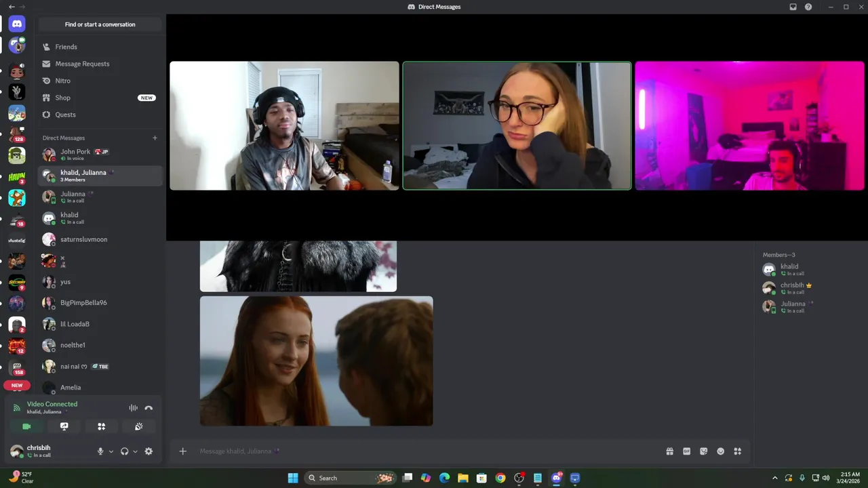Viewport: 868px width, 488px height.
Task: Open Find or start a conversation search
Action: (100, 24)
